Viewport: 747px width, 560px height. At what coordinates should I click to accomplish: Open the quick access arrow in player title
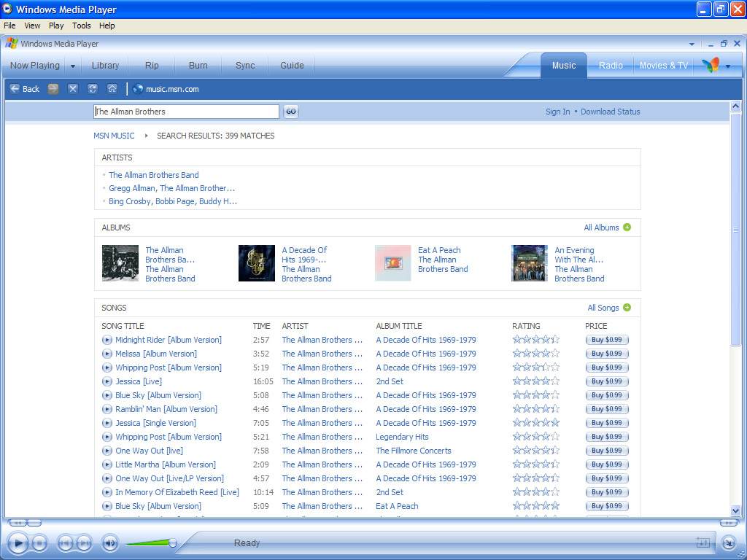pos(692,44)
